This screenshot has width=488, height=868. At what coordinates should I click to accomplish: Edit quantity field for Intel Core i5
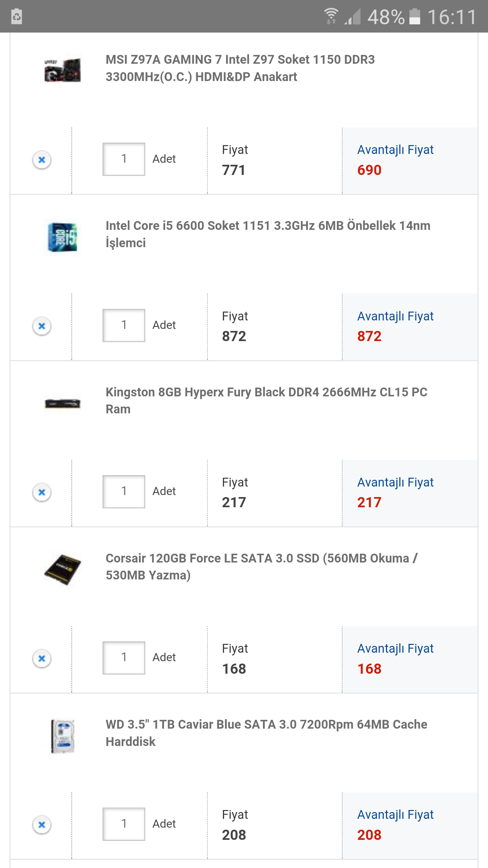pyautogui.click(x=124, y=325)
